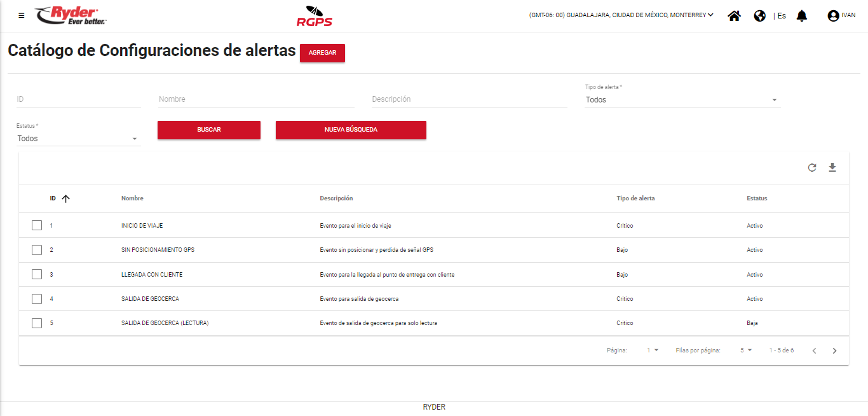Screen dimensions: 868x416
Task: Click the BUSCAR button
Action: (208, 130)
